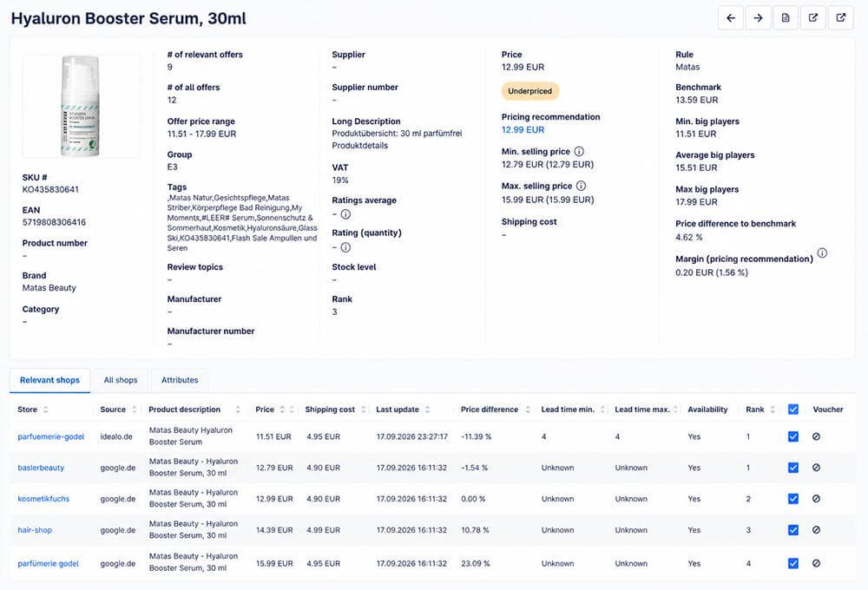Screen dimensions: 868x590
Task: Sort table by Source column
Action: pos(134,410)
